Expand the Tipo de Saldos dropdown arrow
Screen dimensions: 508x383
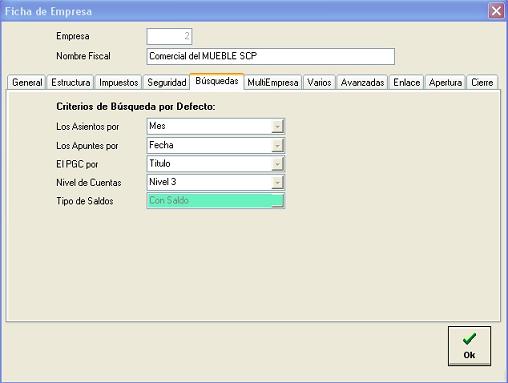tap(277, 201)
